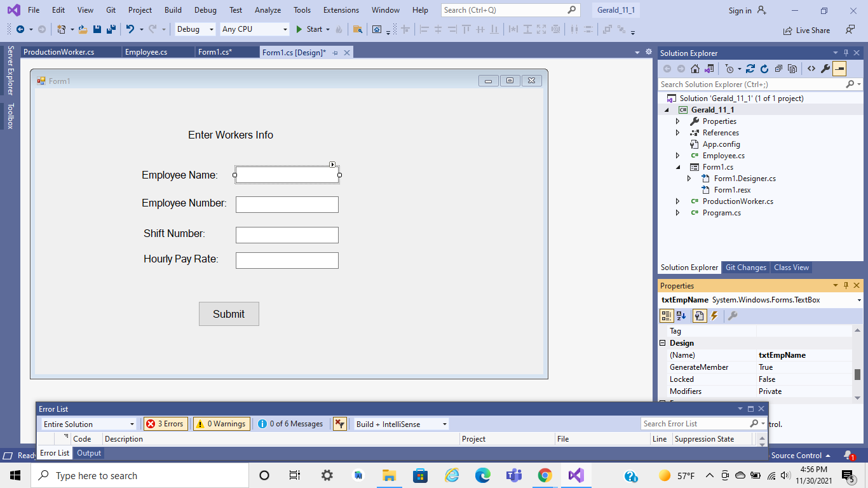Click the Save All toolbar icon

[111, 29]
